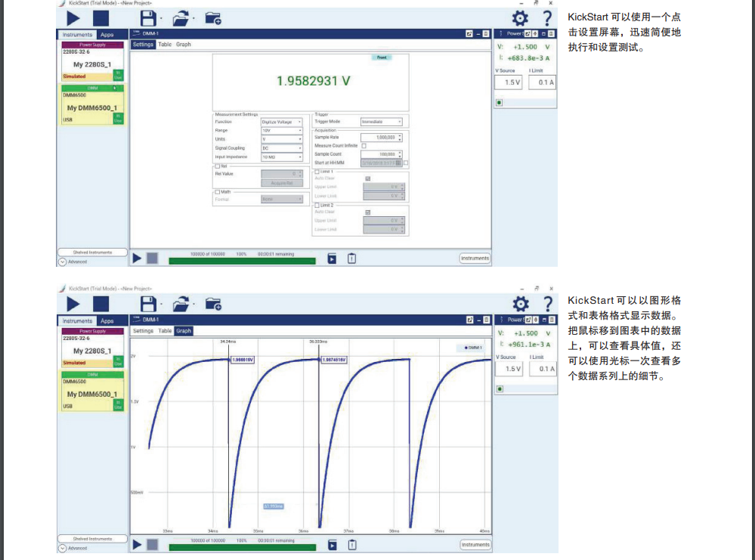Click the Acquire Rel button
This screenshot has height=560, width=755.
(282, 184)
